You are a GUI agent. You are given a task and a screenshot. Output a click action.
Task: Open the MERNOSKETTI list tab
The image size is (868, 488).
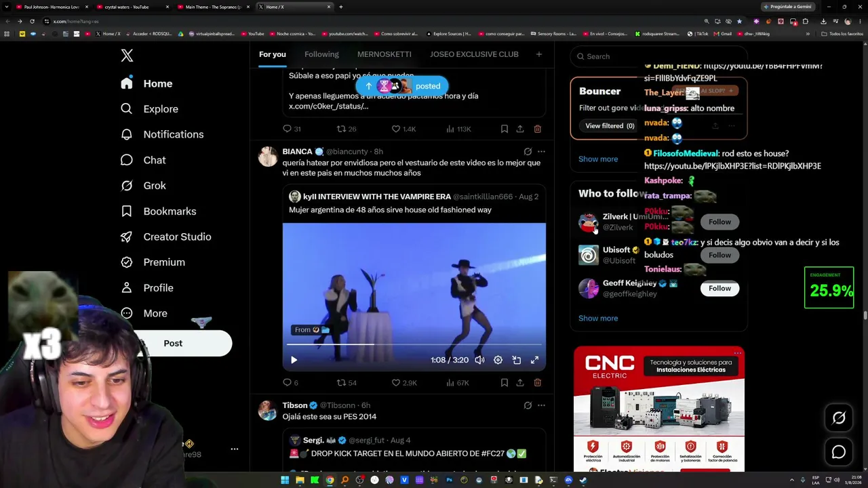click(x=384, y=54)
